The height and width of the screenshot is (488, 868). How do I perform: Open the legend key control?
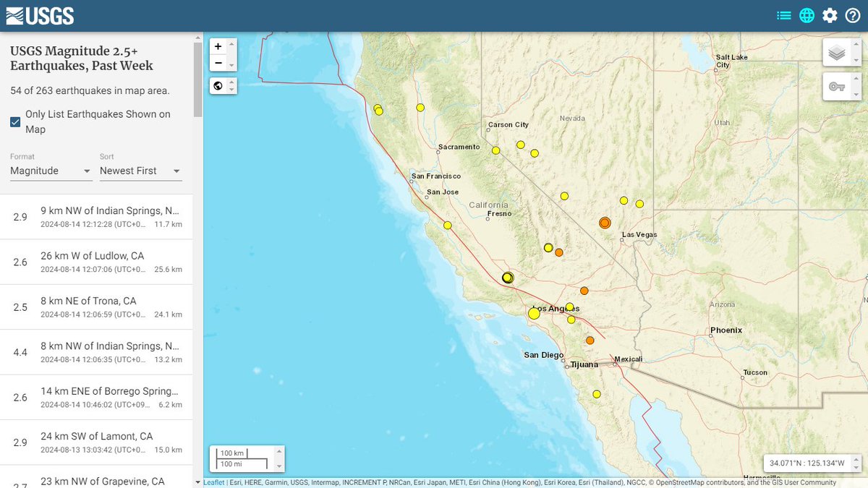coord(836,86)
